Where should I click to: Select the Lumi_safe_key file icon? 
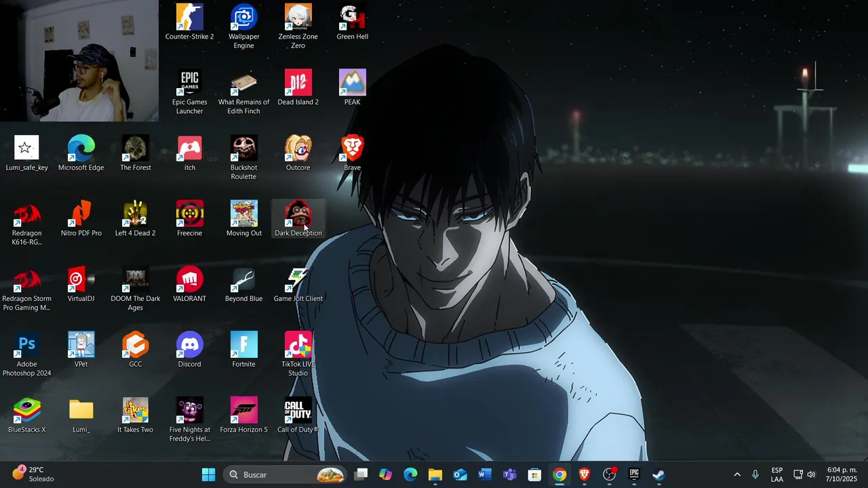(x=26, y=153)
